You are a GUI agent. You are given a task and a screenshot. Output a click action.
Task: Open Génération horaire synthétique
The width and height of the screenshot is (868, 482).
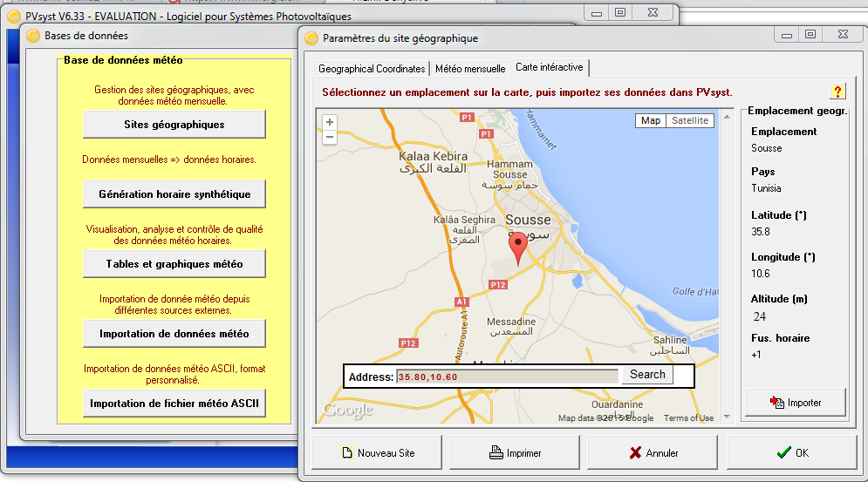click(x=174, y=194)
